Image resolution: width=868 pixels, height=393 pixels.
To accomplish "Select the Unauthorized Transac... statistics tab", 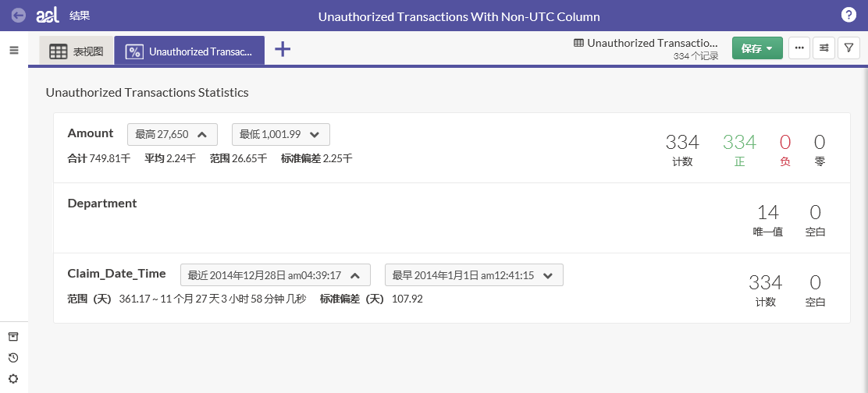I will (x=190, y=51).
